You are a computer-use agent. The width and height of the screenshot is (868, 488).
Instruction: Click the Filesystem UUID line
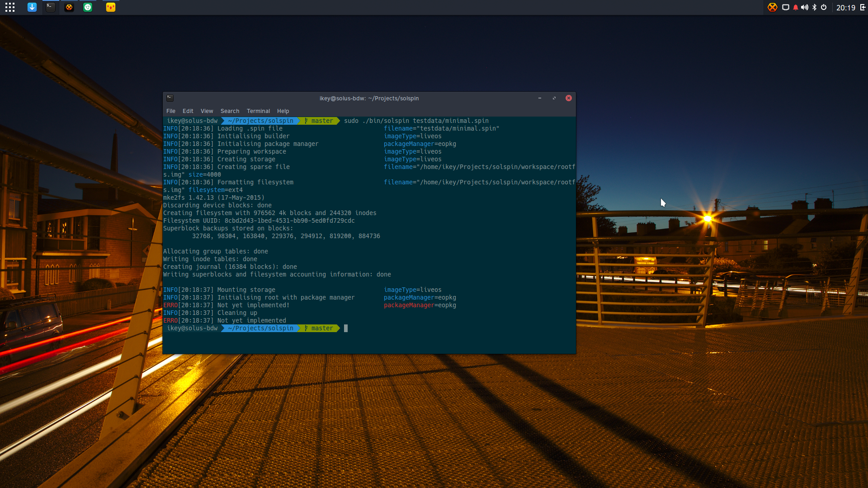pos(259,221)
